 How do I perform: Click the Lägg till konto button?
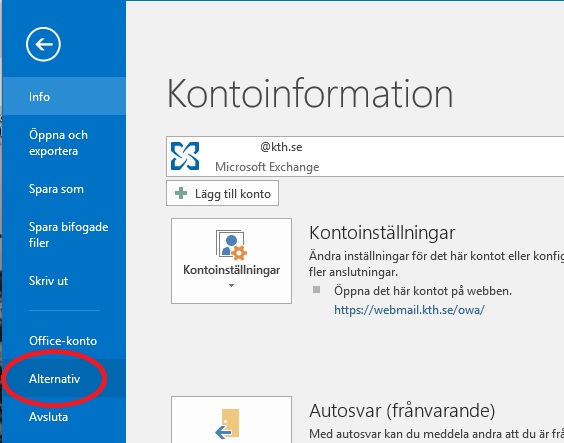(222, 193)
